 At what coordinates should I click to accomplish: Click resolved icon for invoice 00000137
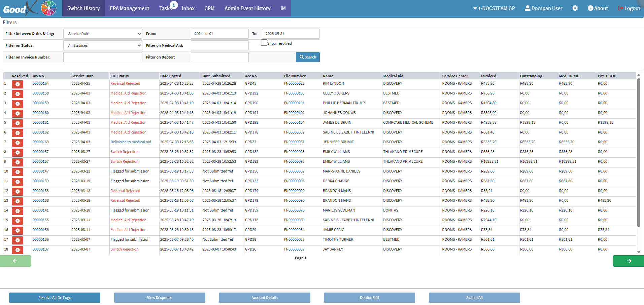tap(18, 250)
